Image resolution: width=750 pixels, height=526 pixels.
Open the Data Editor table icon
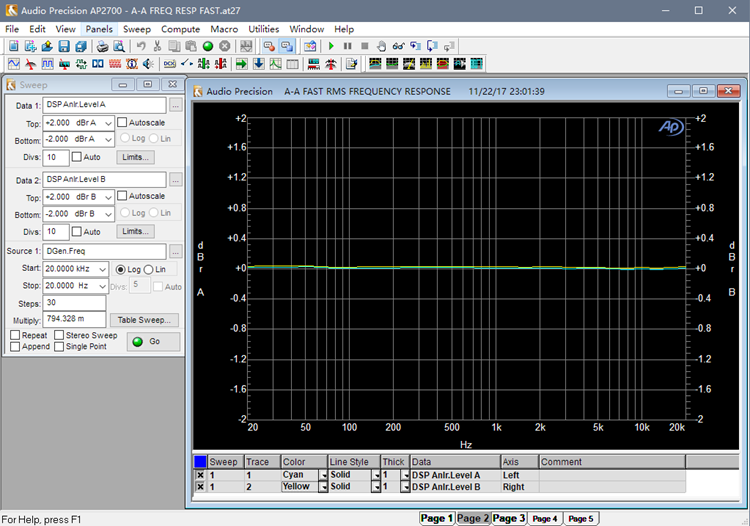292,64
